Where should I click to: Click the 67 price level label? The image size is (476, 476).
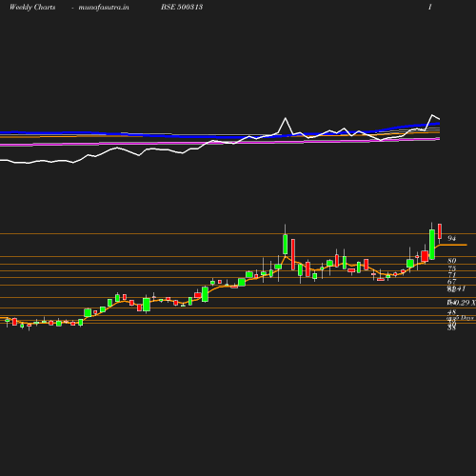pyautogui.click(x=451, y=282)
